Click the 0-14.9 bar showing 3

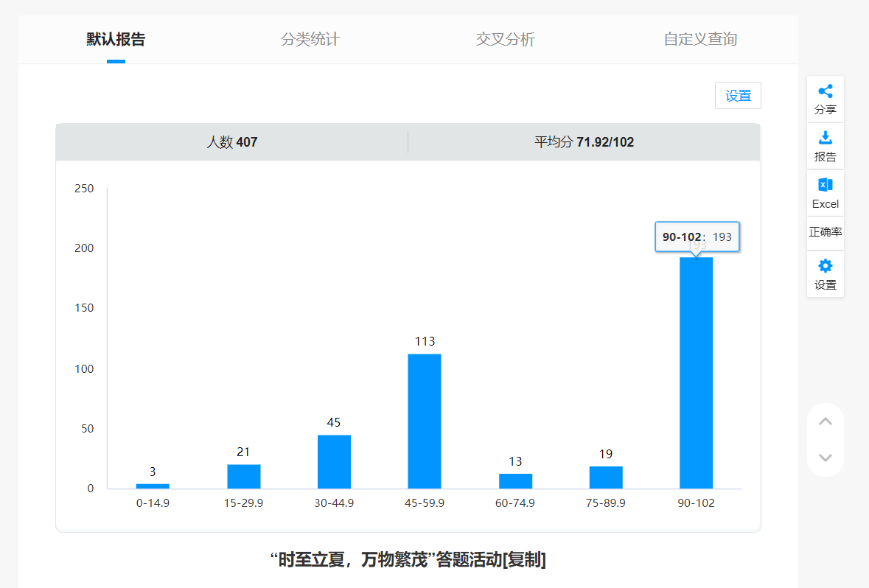(153, 486)
